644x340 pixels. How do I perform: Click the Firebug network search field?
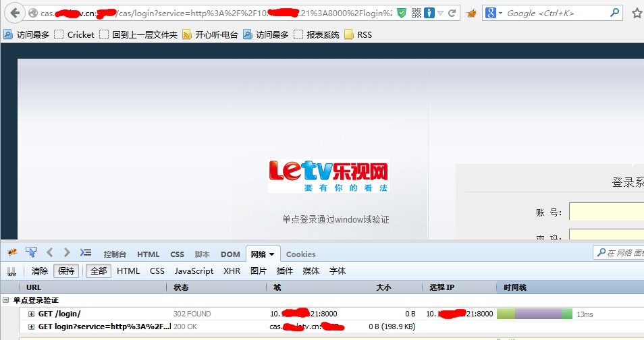click(x=619, y=252)
